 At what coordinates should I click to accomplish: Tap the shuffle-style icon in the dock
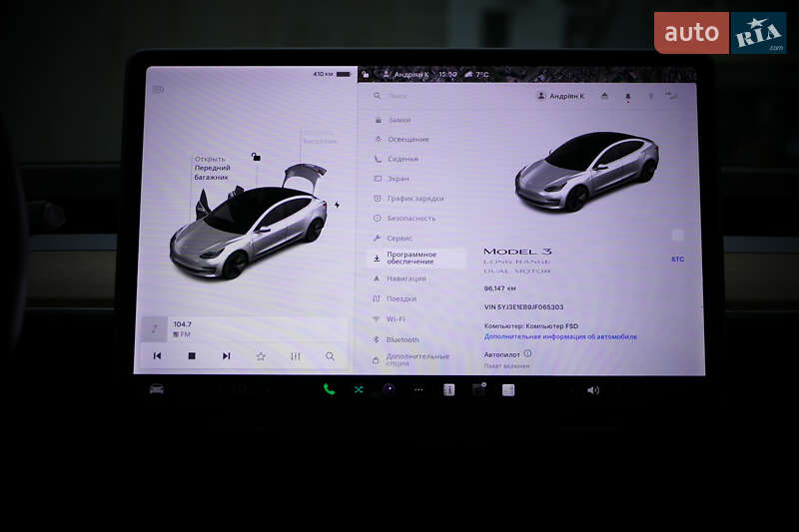point(359,390)
